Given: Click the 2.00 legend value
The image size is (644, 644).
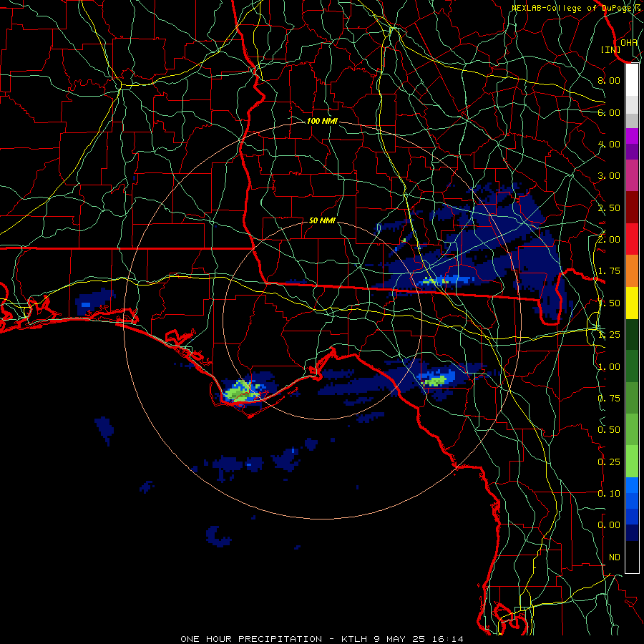Looking at the screenshot, I should point(609,240).
